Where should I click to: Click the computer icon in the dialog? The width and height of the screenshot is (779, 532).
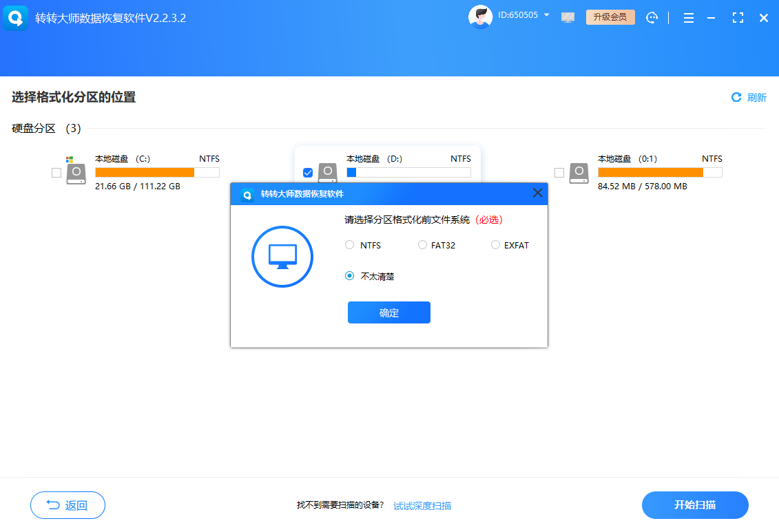282,256
